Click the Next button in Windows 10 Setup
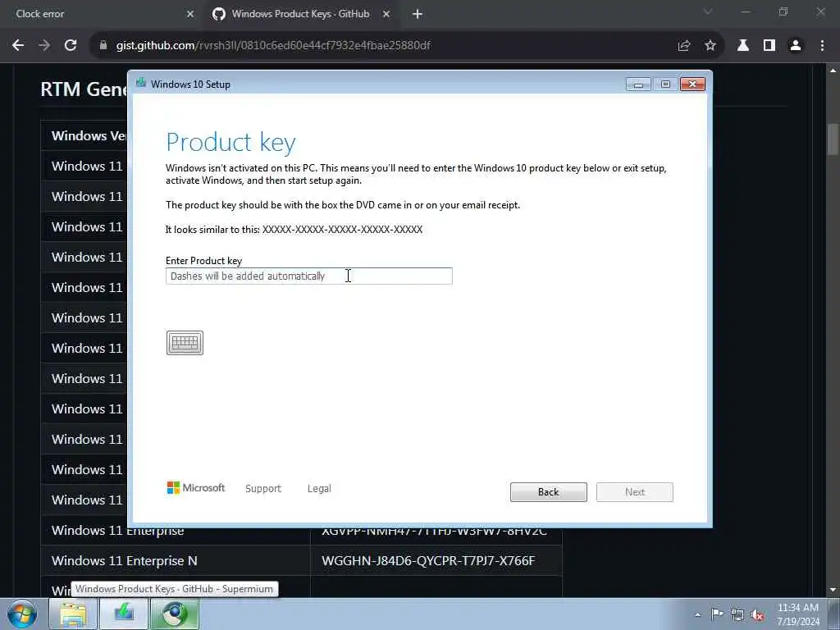 click(635, 492)
